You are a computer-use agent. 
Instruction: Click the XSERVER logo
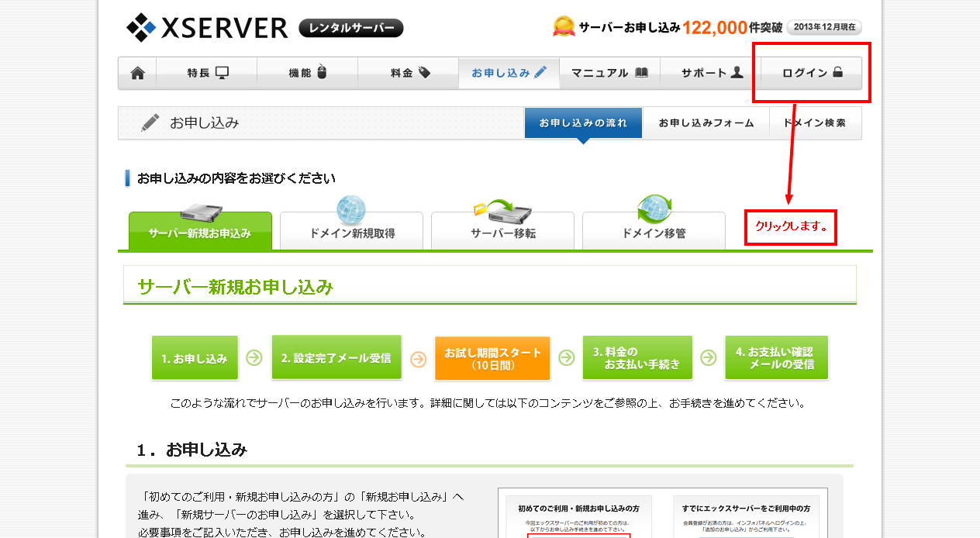(x=207, y=28)
